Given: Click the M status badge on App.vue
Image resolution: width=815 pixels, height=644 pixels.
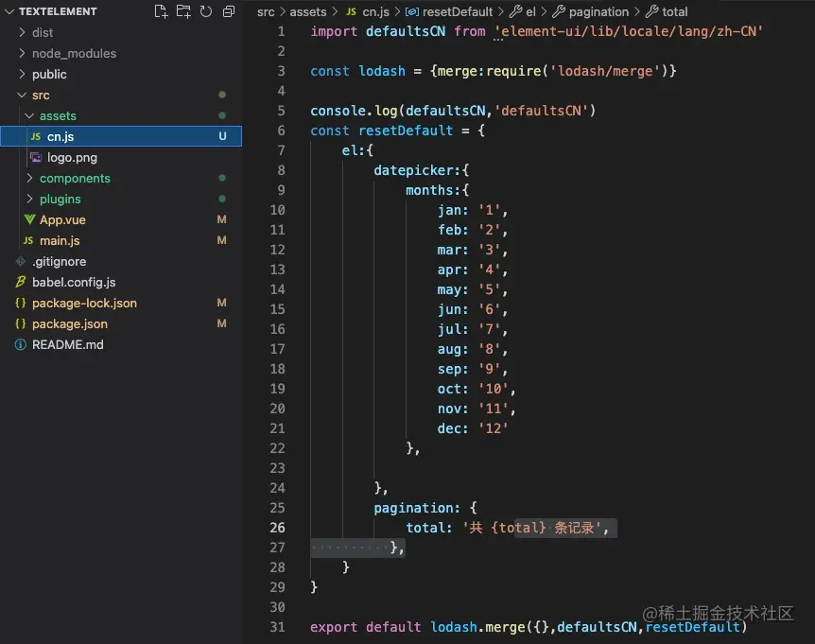Looking at the screenshot, I should [x=221, y=219].
